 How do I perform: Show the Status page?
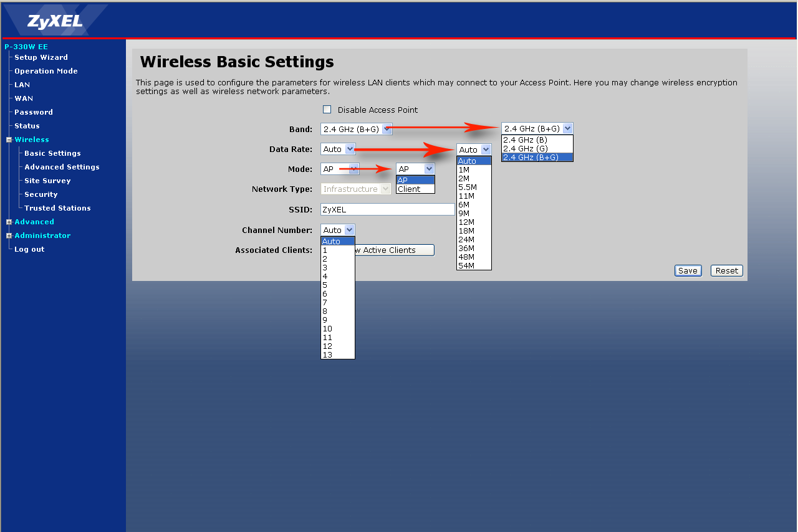pos(27,126)
